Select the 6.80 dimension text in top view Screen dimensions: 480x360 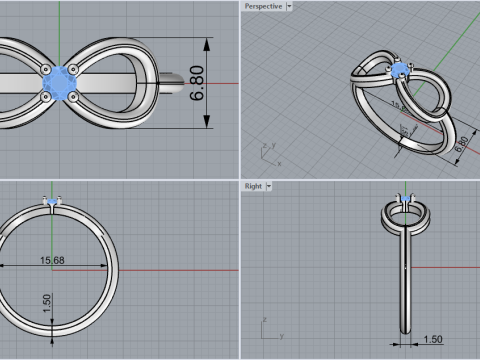point(197,83)
